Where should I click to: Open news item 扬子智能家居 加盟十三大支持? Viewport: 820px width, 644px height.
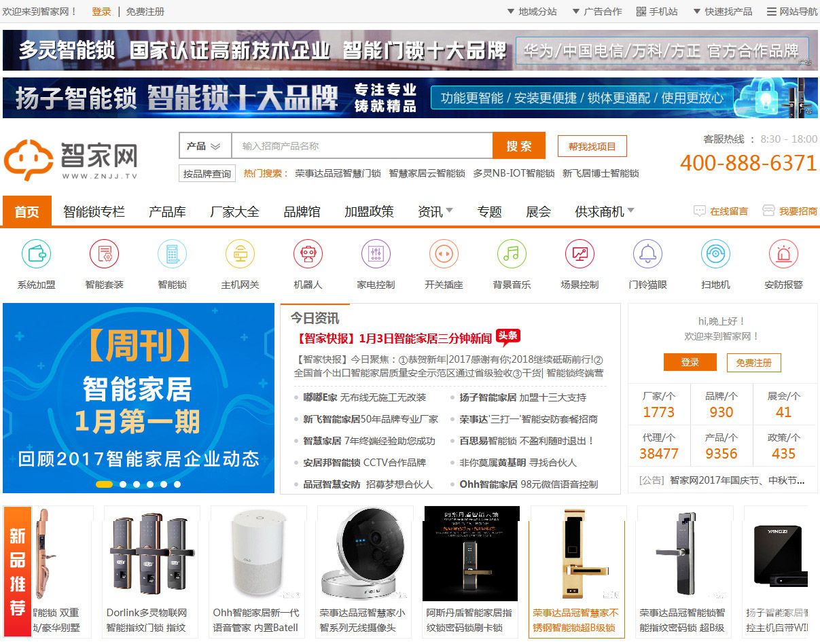point(522,397)
